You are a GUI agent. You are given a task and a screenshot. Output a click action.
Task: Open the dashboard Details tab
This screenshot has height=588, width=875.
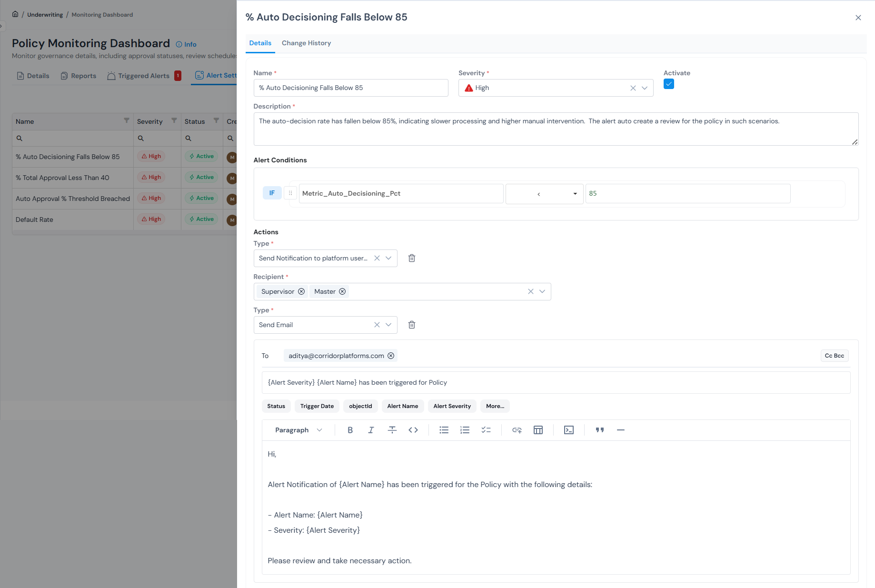(33, 76)
